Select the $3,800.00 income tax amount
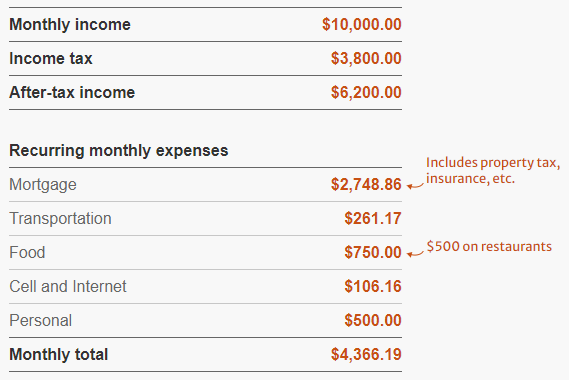 tap(366, 58)
